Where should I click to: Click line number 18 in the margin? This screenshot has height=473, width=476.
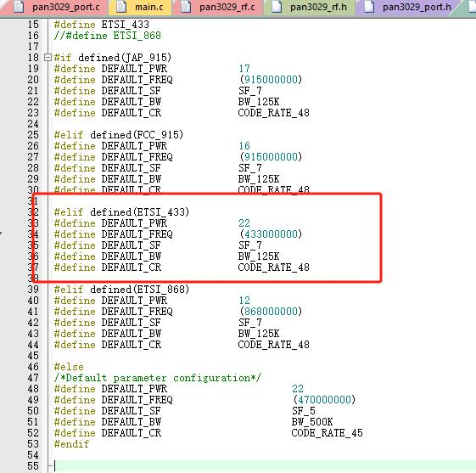(33, 58)
